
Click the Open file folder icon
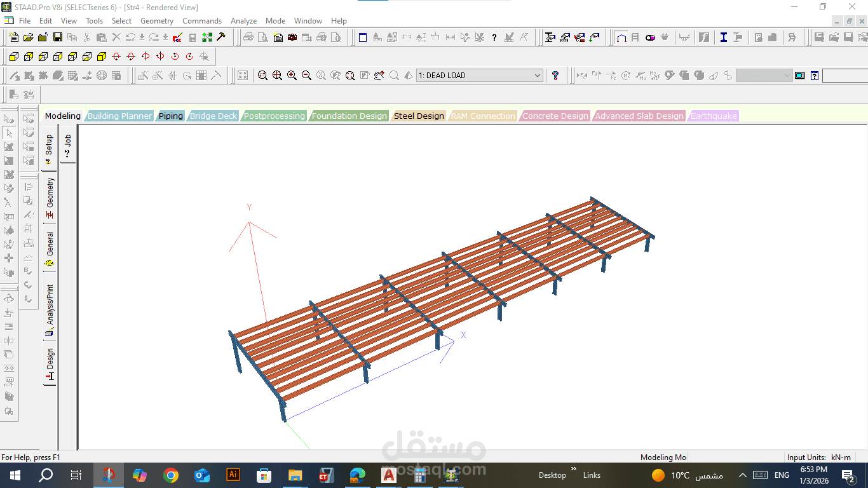pos(29,37)
